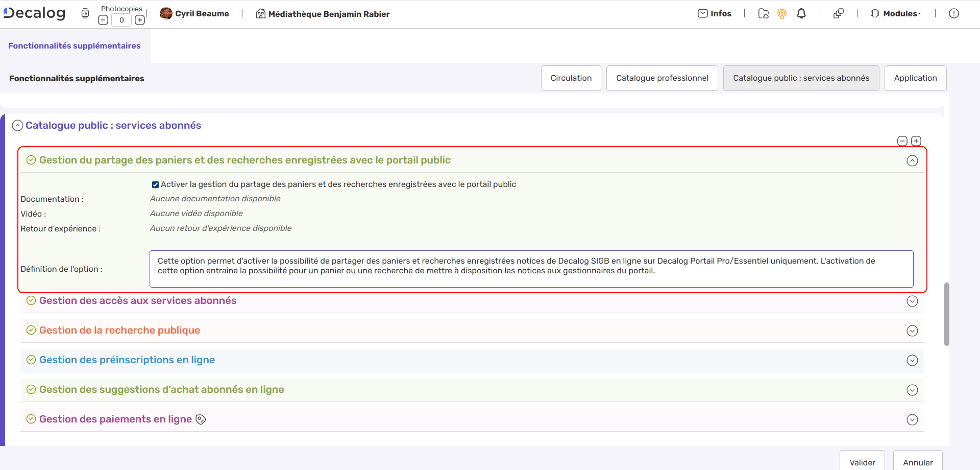Click the orange broadcast beacon icon

coord(782,14)
